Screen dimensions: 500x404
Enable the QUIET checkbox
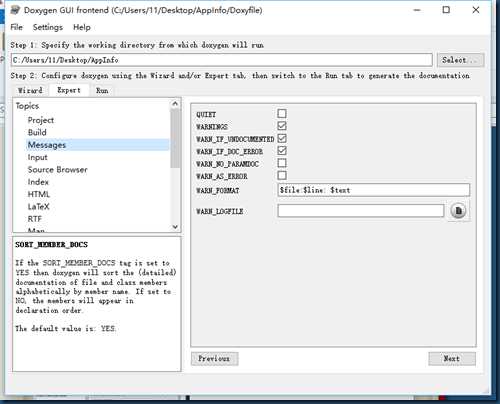pos(282,114)
